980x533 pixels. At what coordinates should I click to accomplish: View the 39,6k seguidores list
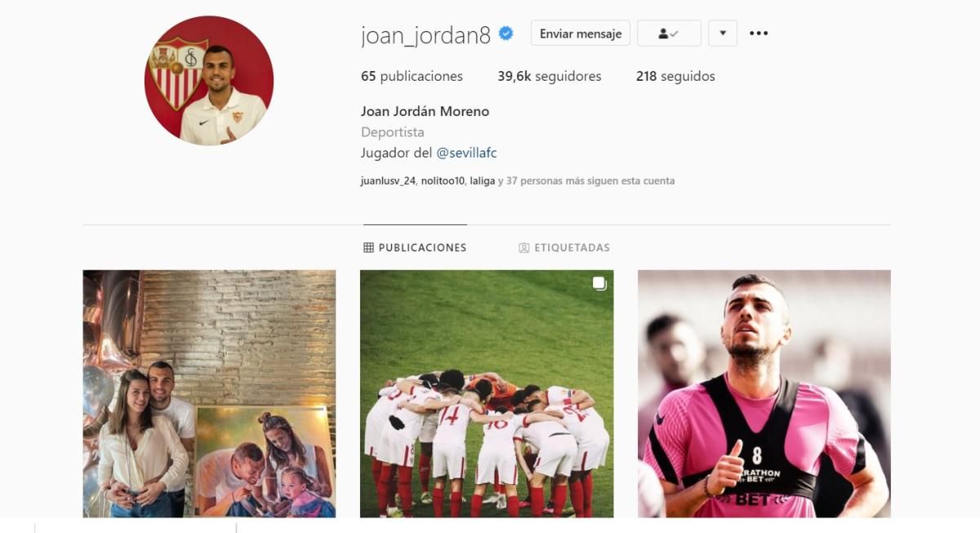tap(550, 76)
